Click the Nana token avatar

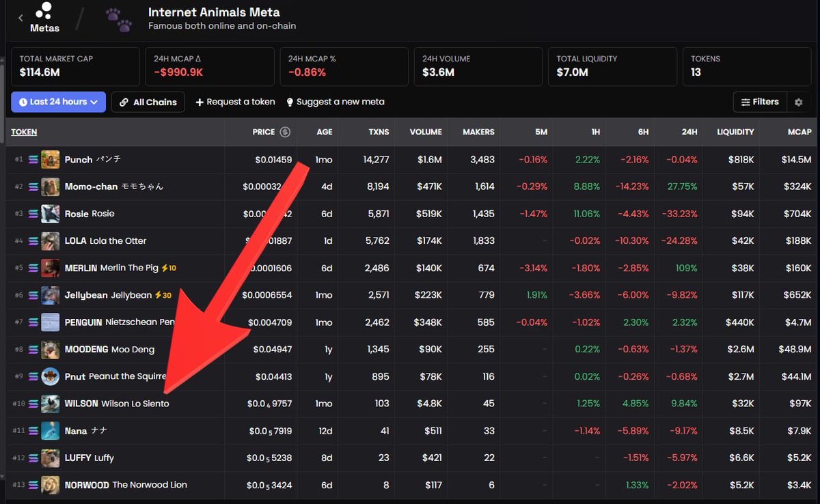50,431
